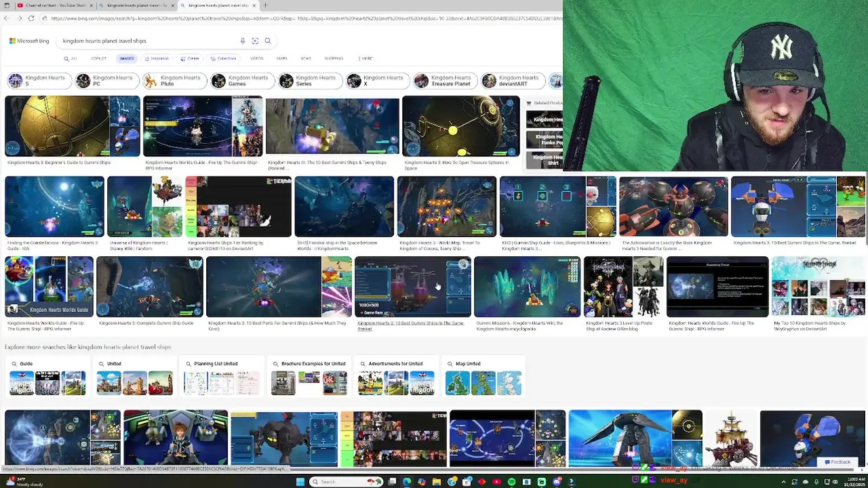This screenshot has width=868, height=488.
Task: Click the taskbar Search box
Action: [x=346, y=482]
